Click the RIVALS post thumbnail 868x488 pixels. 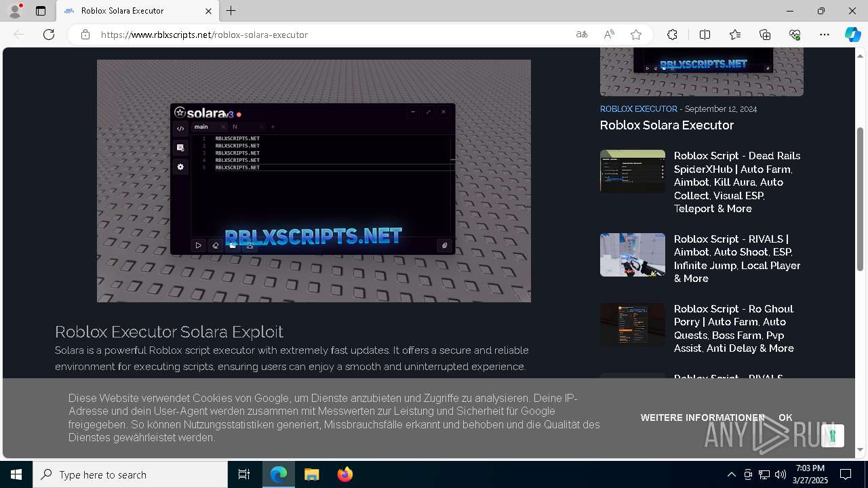pos(633,255)
